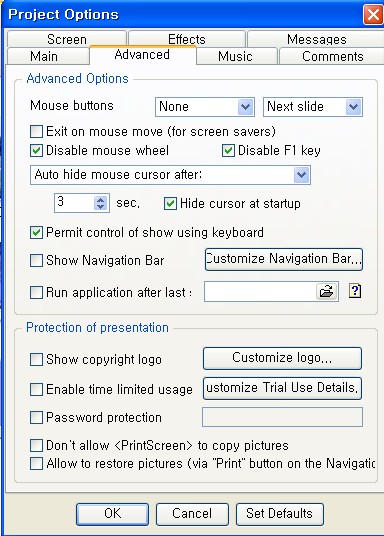Click the Customize logo button
The width and height of the screenshot is (384, 536).
click(x=282, y=358)
